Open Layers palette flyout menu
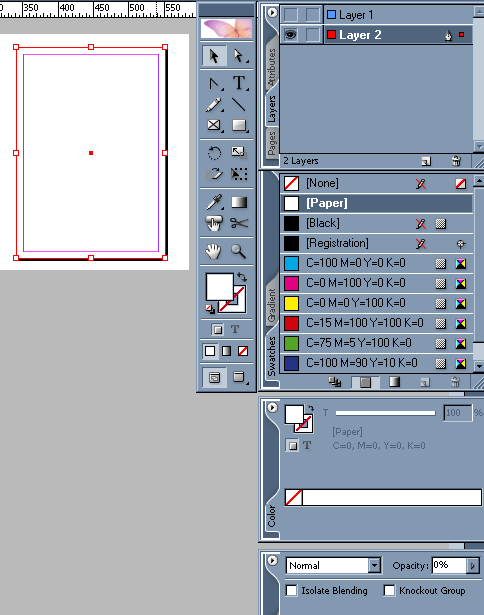 (272, 13)
